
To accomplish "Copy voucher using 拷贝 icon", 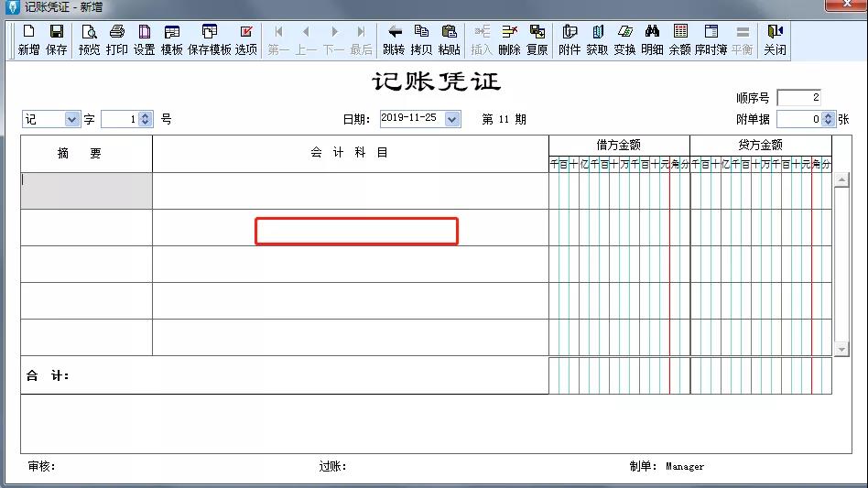I will pos(421,39).
